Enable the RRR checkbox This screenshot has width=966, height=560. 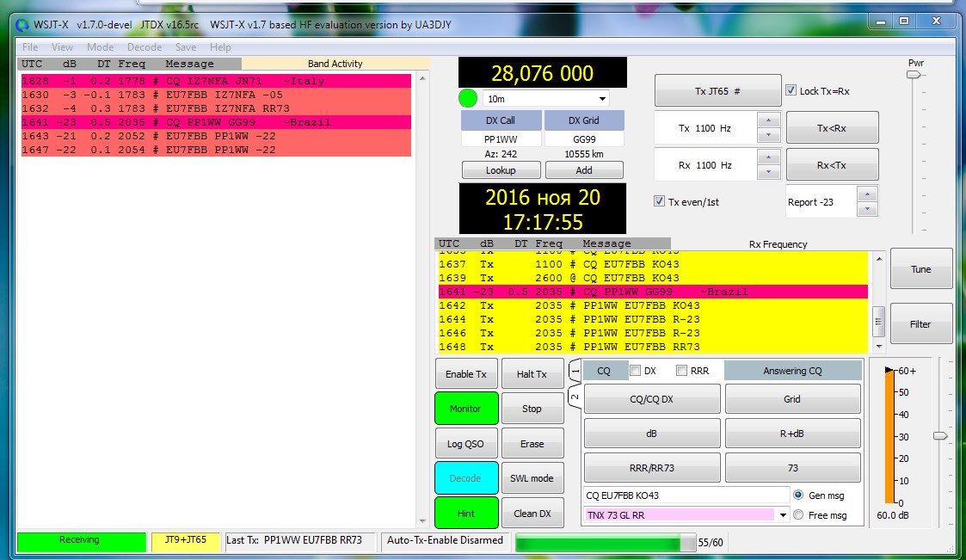pos(681,370)
